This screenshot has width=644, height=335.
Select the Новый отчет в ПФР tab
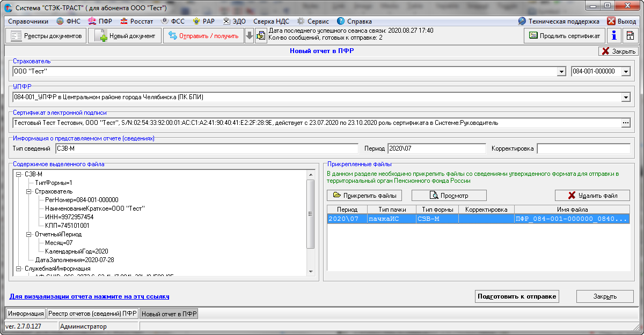coord(169,314)
